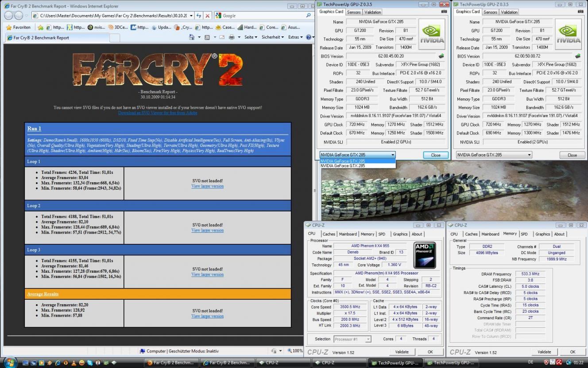This screenshot has height=368, width=588.
Task: Open the Hard... favorites bookmark
Action: pyautogui.click(x=247, y=27)
